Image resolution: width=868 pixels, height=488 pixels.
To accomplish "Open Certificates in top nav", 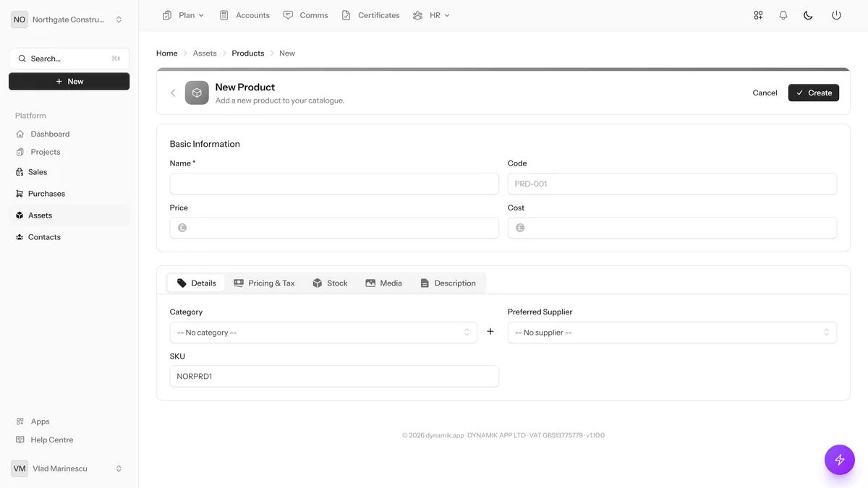I will 370,15.
